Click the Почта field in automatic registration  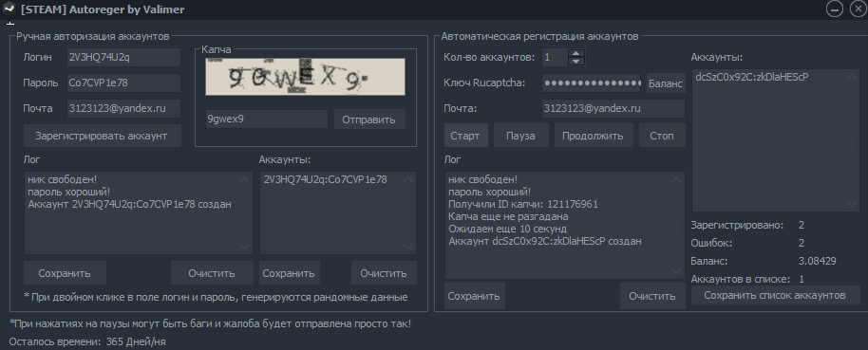[613, 108]
